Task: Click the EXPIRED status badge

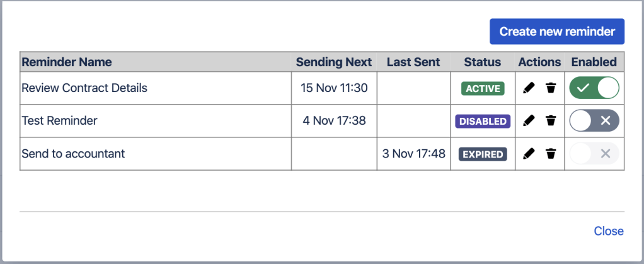Action: point(483,154)
